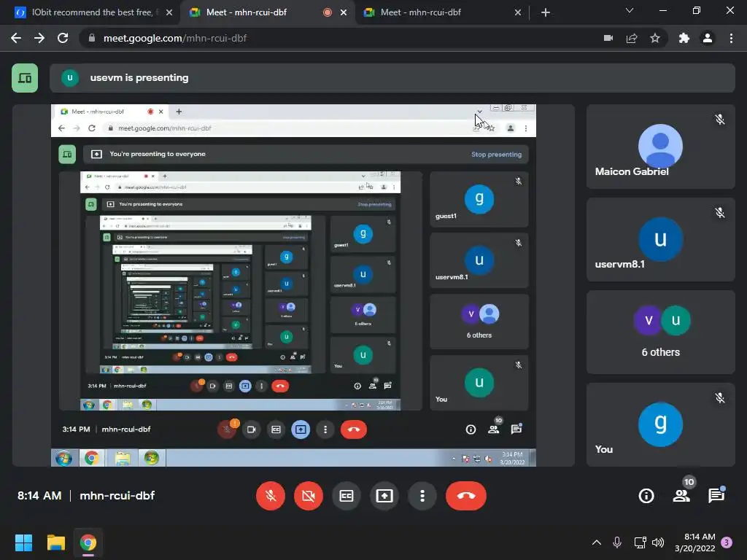747x560 pixels.
Task: Select the uservm8.1 participant tile
Action: coord(660,239)
